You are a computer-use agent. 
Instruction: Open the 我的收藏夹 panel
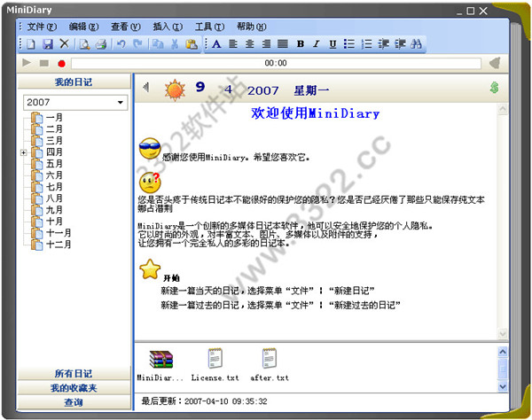coord(74,388)
